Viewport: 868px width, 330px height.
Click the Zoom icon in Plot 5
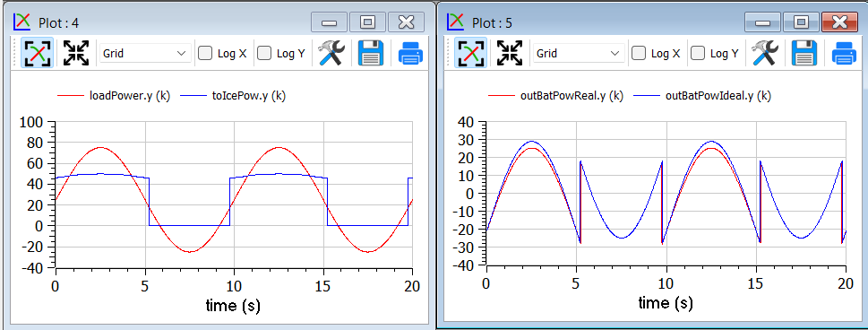470,53
